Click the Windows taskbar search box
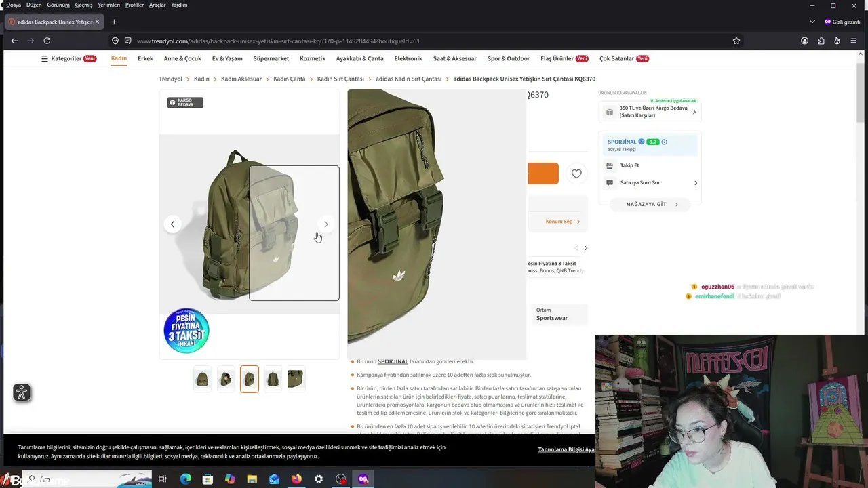 88,479
